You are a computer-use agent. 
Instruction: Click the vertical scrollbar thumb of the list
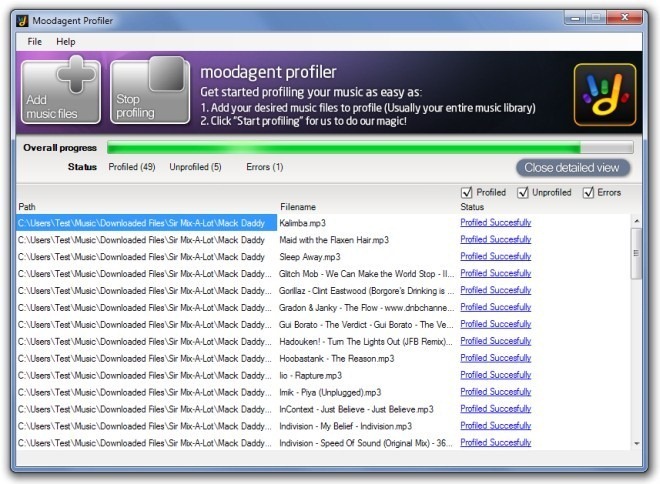click(x=636, y=253)
